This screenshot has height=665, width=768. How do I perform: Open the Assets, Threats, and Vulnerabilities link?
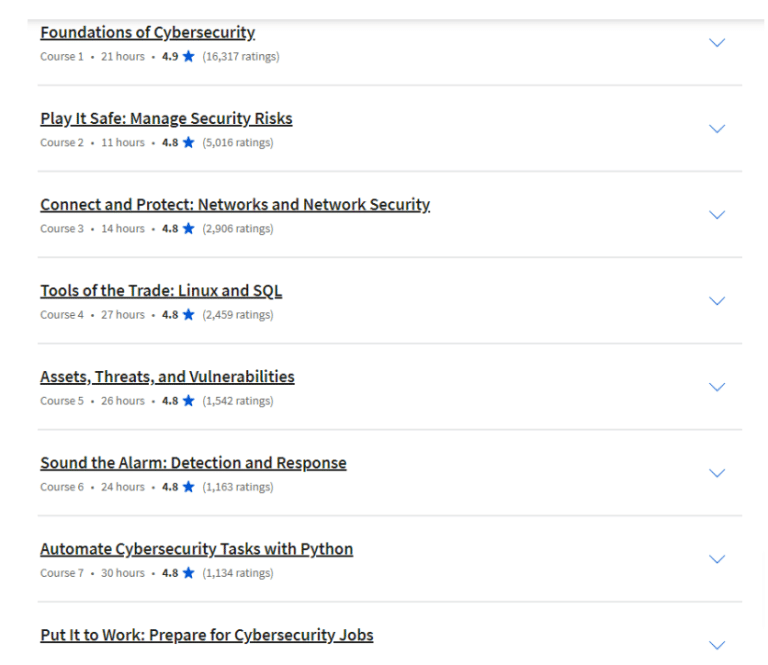tap(167, 377)
